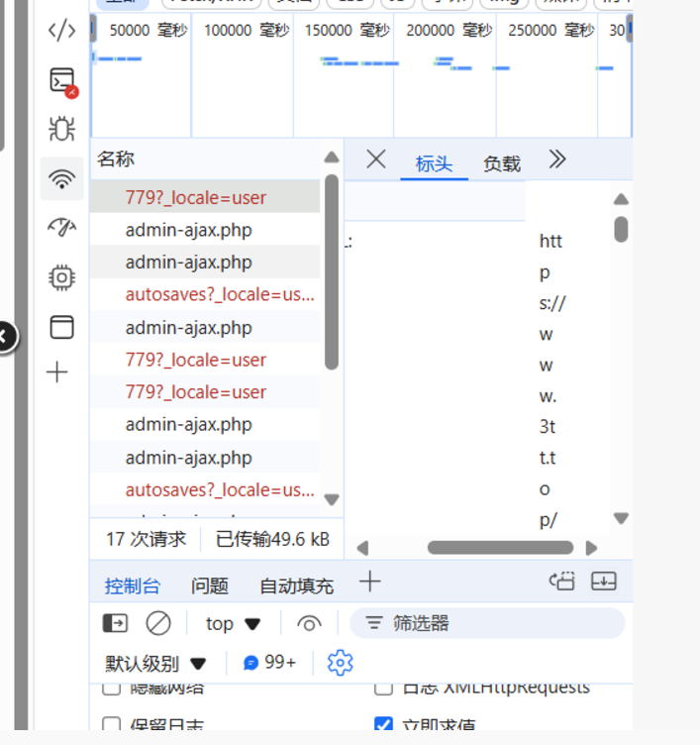Click the 名称 column header
Image resolution: width=700 pixels, height=745 pixels.
[x=116, y=160]
